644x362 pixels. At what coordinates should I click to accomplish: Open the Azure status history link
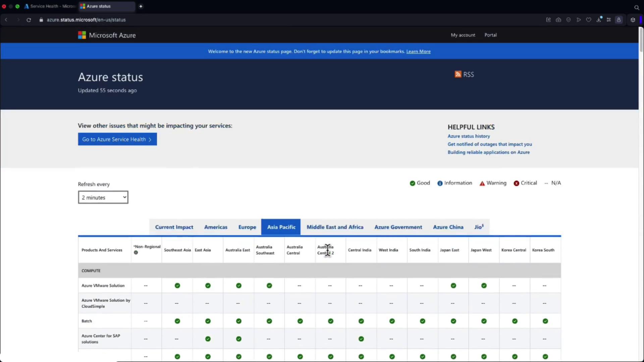click(x=469, y=136)
